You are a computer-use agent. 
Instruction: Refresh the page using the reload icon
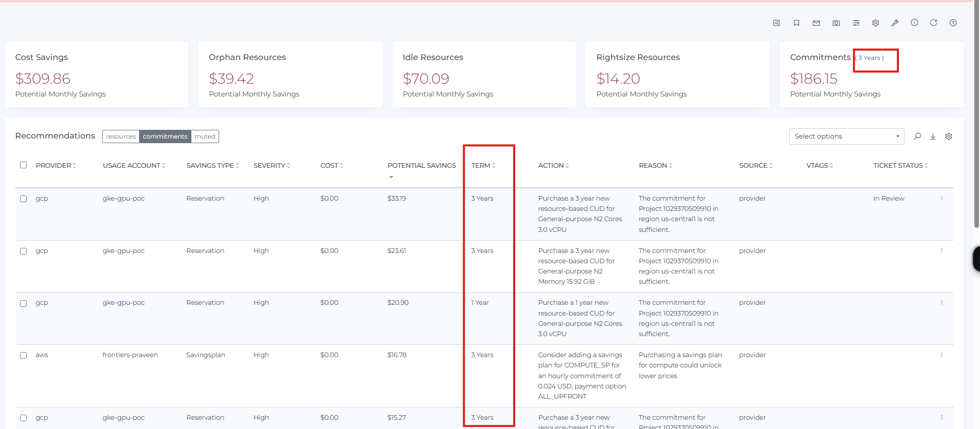tap(934, 23)
